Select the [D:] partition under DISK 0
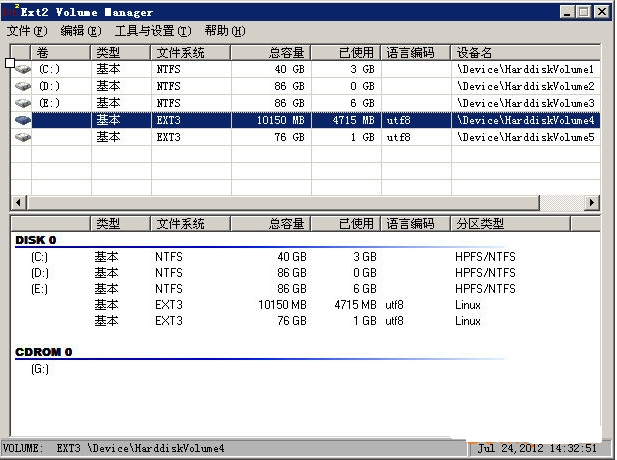Screen dimensions: 617x460 pos(39,273)
